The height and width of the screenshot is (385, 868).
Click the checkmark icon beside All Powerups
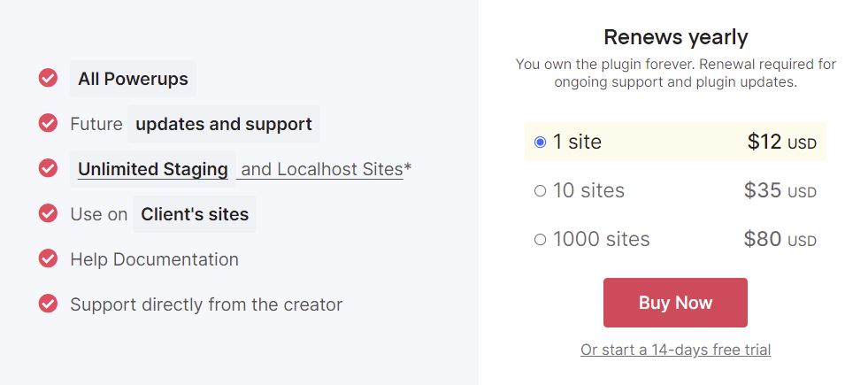tap(48, 78)
